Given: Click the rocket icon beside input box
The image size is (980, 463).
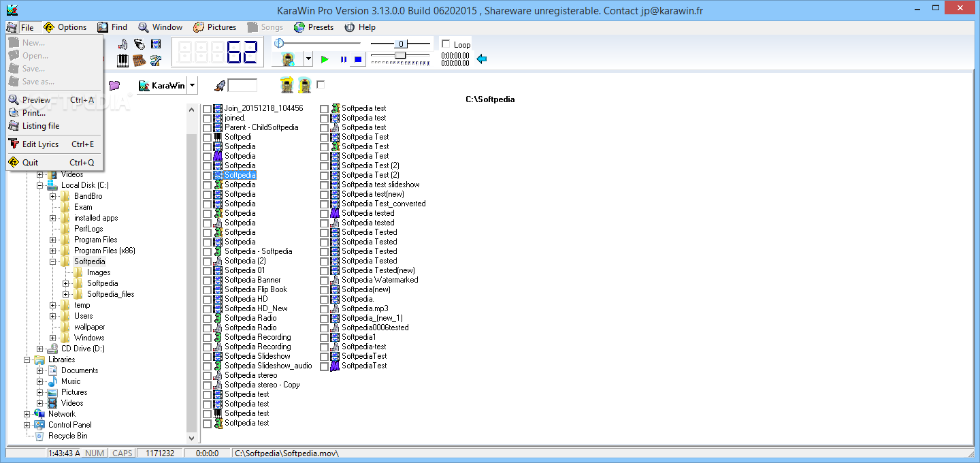Looking at the screenshot, I should (x=220, y=86).
